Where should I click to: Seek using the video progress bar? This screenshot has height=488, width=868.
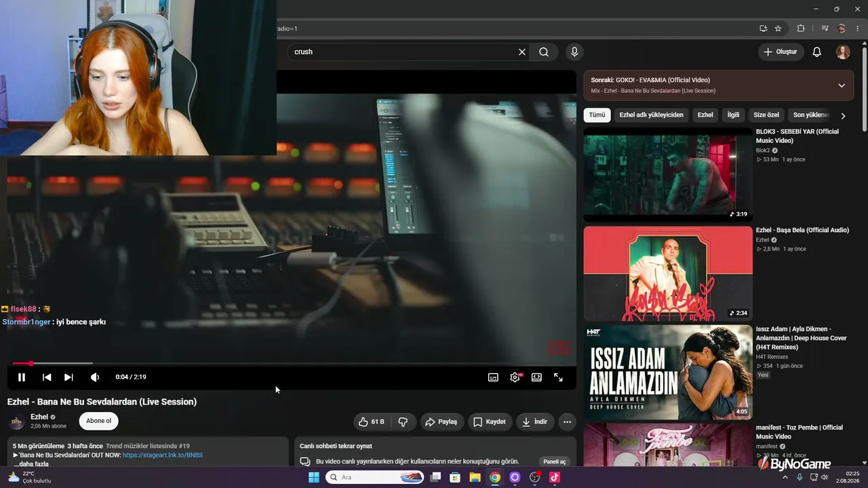click(x=292, y=363)
